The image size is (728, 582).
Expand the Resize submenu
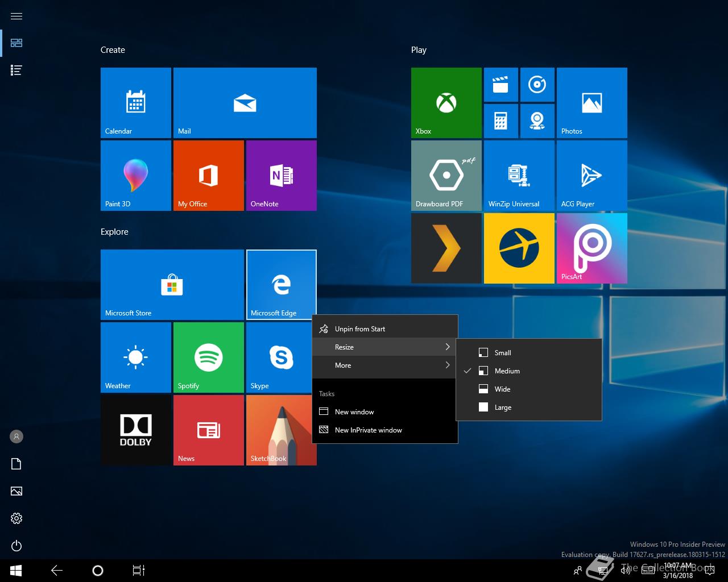click(x=385, y=347)
